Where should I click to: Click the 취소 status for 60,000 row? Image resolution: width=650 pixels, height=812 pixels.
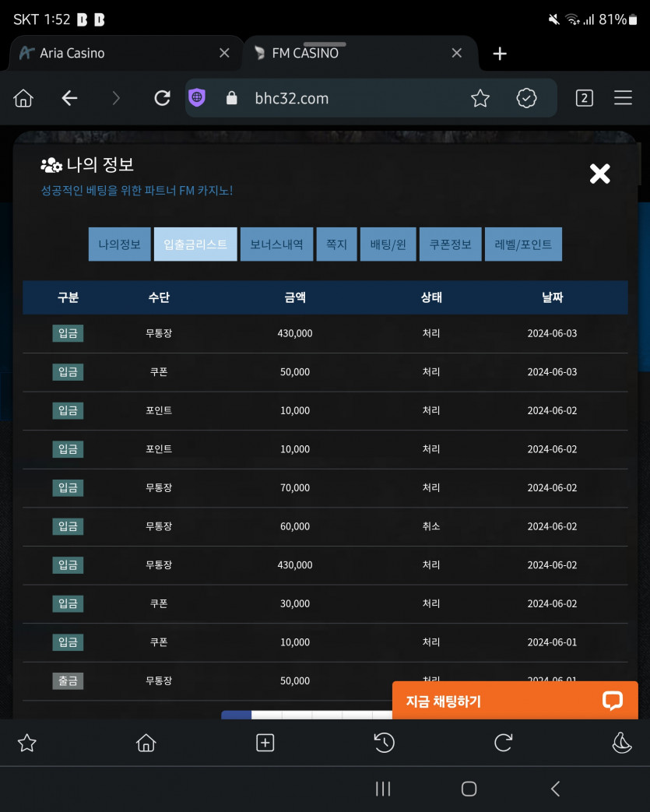tap(431, 526)
